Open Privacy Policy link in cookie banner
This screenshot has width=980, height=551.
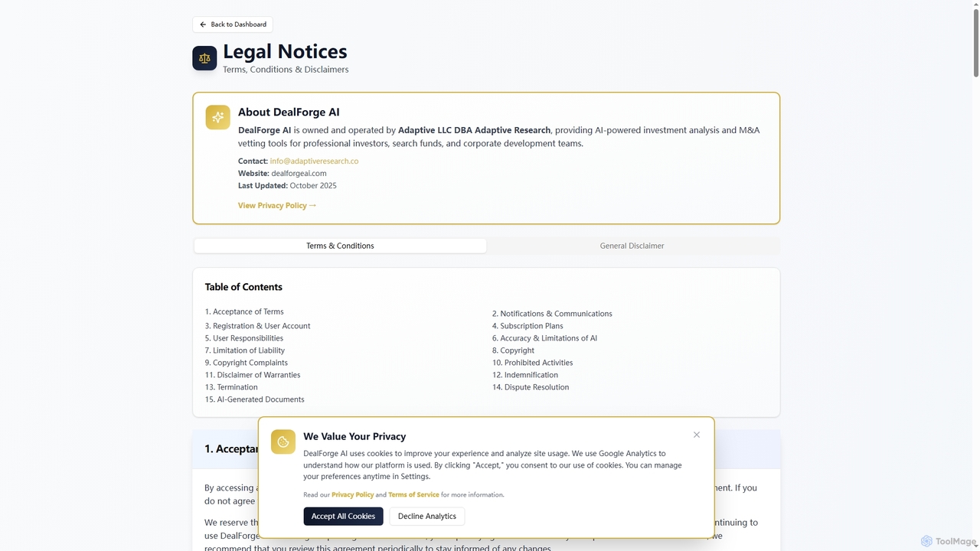tap(352, 495)
